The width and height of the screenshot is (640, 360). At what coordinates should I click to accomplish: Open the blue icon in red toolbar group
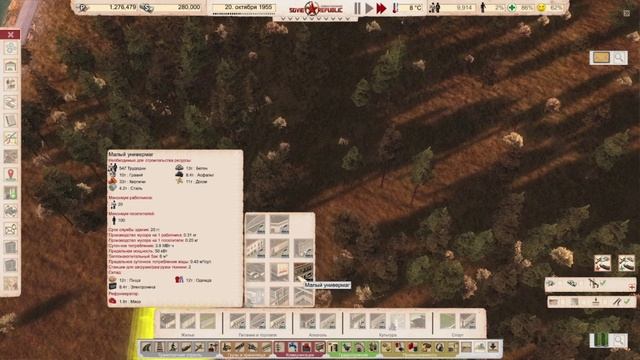(x=293, y=347)
